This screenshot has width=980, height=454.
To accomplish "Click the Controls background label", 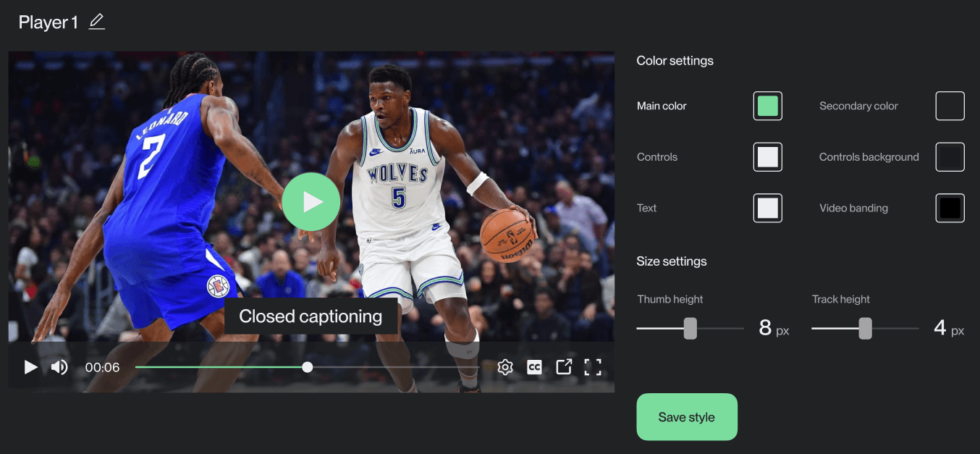I will tap(869, 157).
